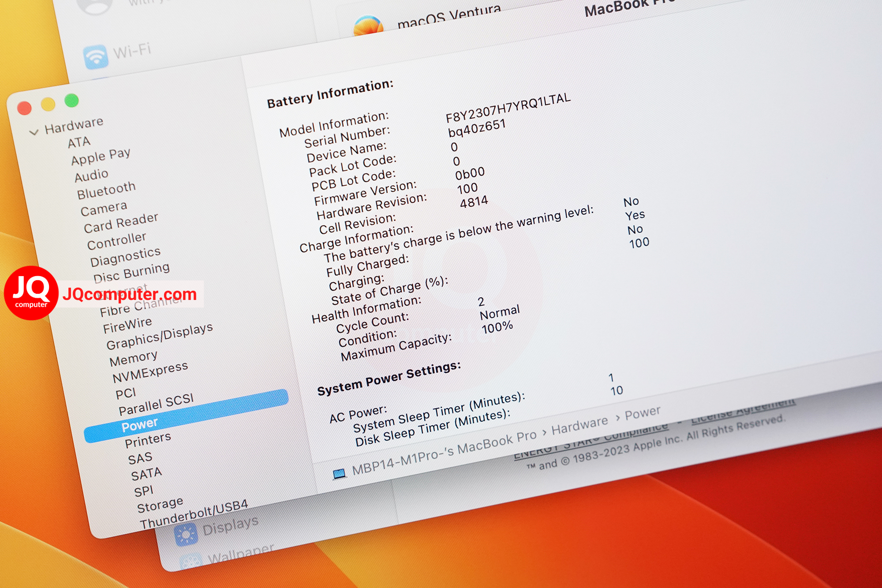Click the Condition value Normal
The height and width of the screenshot is (588, 882).
[500, 312]
